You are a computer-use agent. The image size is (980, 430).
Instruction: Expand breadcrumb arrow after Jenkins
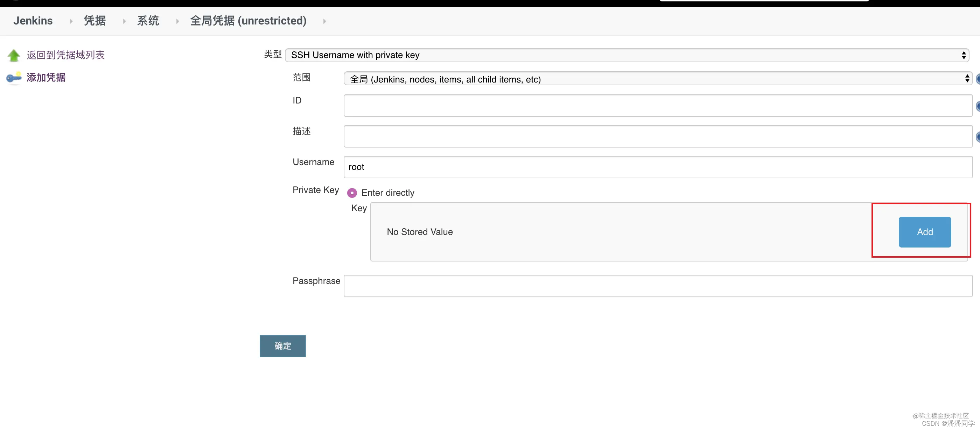pyautogui.click(x=71, y=21)
